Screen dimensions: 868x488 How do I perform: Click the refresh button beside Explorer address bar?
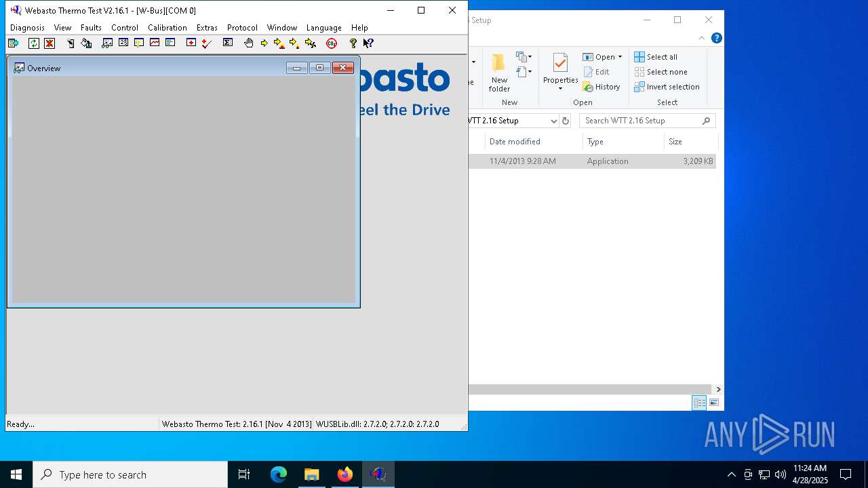pyautogui.click(x=566, y=121)
